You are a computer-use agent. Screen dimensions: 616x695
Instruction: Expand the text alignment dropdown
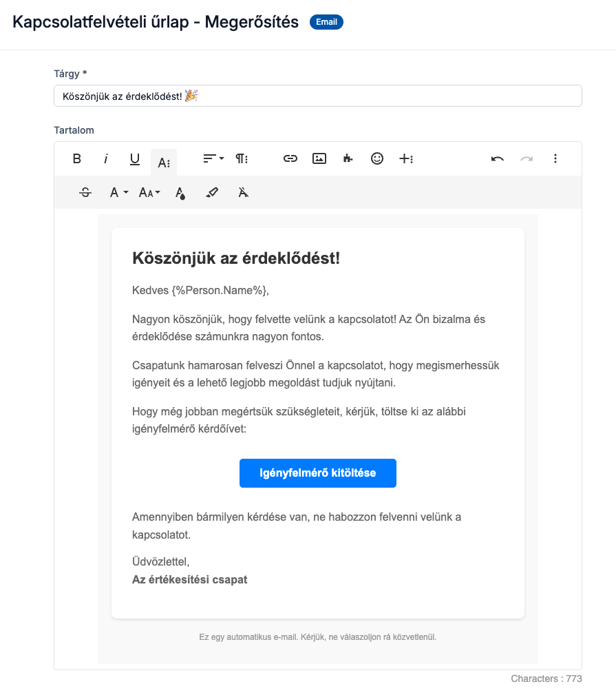point(213,159)
